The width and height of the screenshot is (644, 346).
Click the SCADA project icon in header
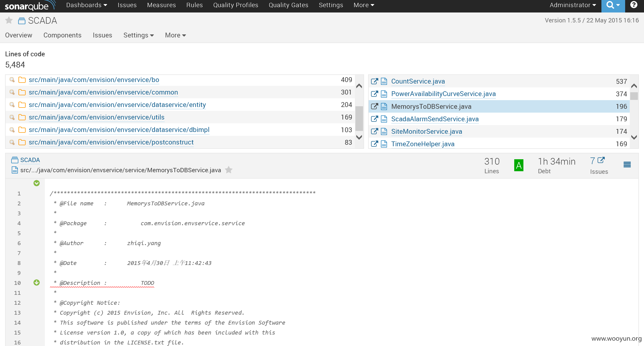[22, 21]
